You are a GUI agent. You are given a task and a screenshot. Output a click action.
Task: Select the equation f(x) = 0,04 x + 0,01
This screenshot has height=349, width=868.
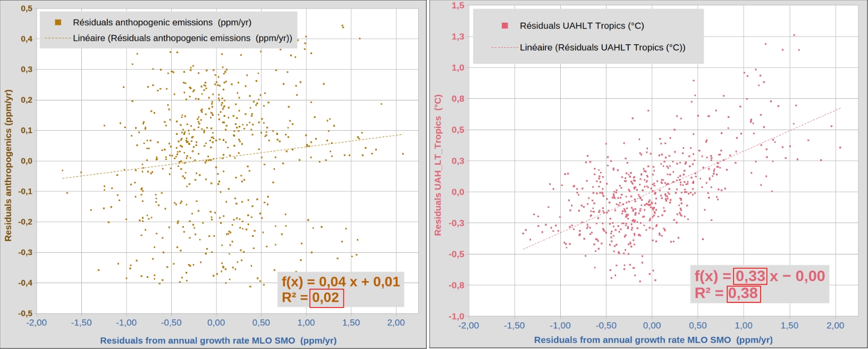point(340,282)
